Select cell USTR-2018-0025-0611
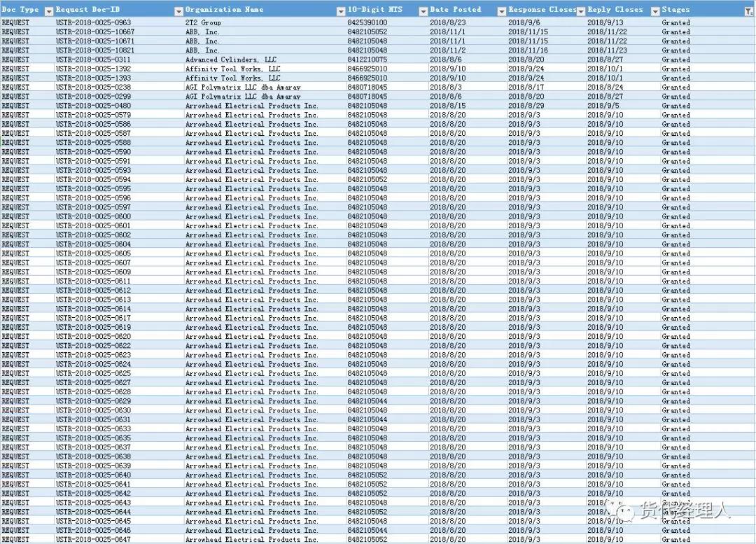The image size is (756, 544). coord(119,281)
